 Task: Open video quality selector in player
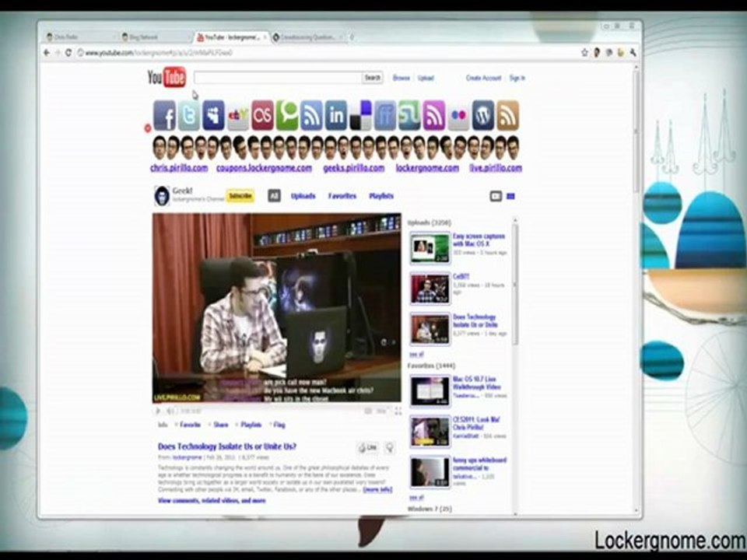click(x=381, y=411)
